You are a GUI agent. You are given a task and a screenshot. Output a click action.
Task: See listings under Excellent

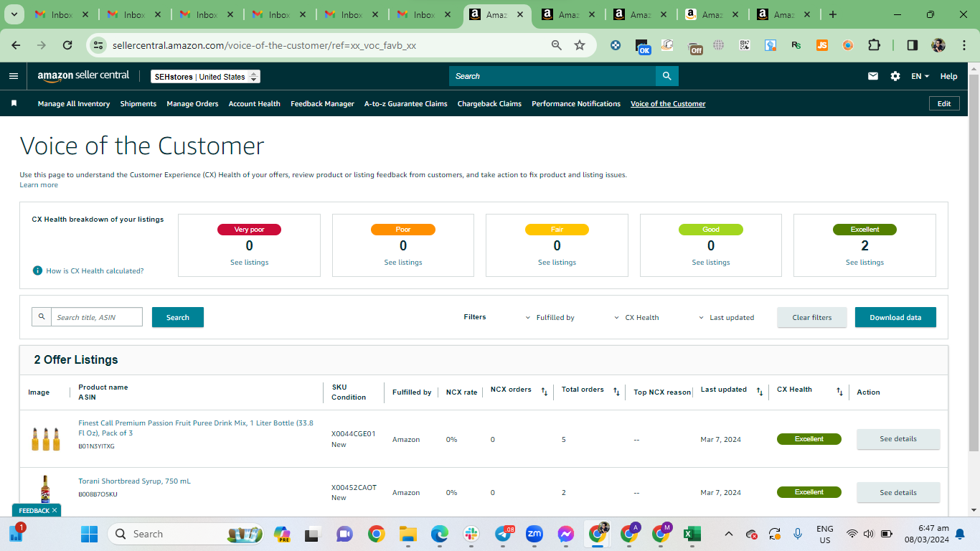(x=864, y=263)
